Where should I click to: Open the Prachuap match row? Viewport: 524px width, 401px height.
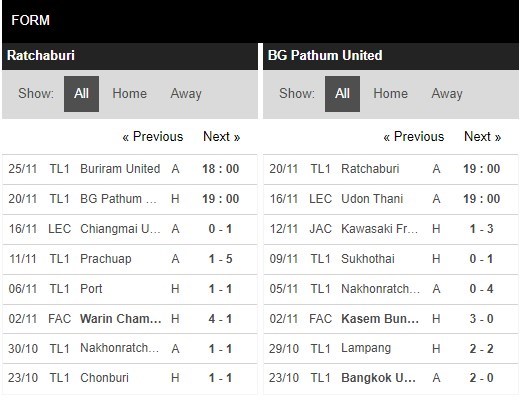tap(130, 259)
